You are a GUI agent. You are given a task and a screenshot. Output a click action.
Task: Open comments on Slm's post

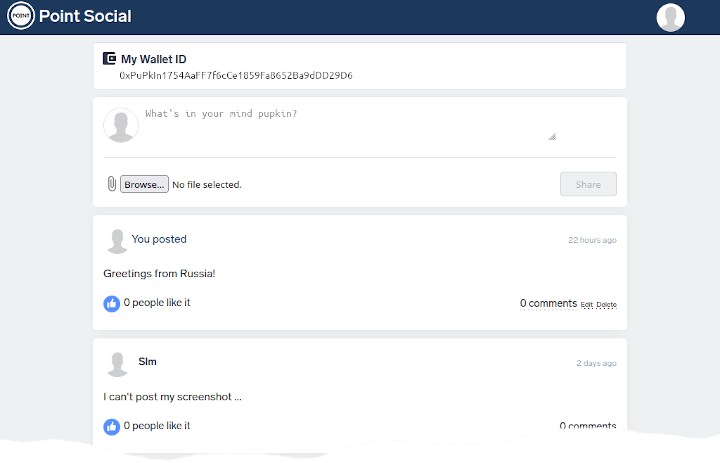tap(588, 426)
